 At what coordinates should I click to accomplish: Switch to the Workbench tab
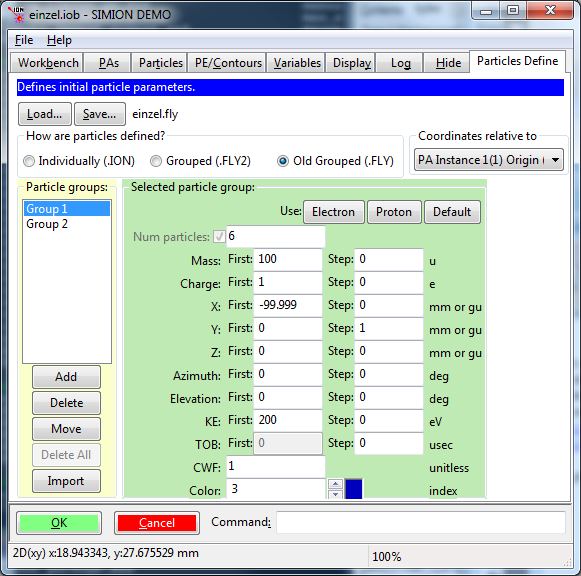click(48, 63)
